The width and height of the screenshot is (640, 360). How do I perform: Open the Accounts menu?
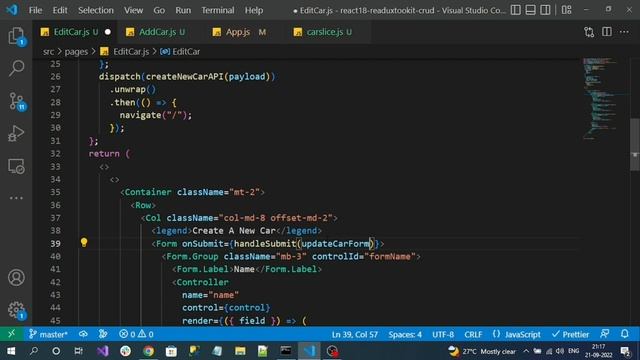(x=16, y=278)
